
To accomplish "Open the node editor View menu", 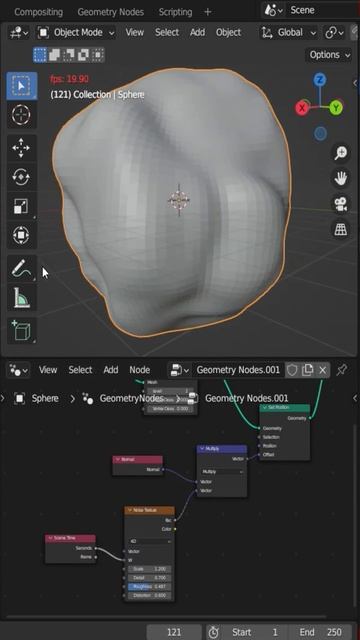I will [48, 370].
